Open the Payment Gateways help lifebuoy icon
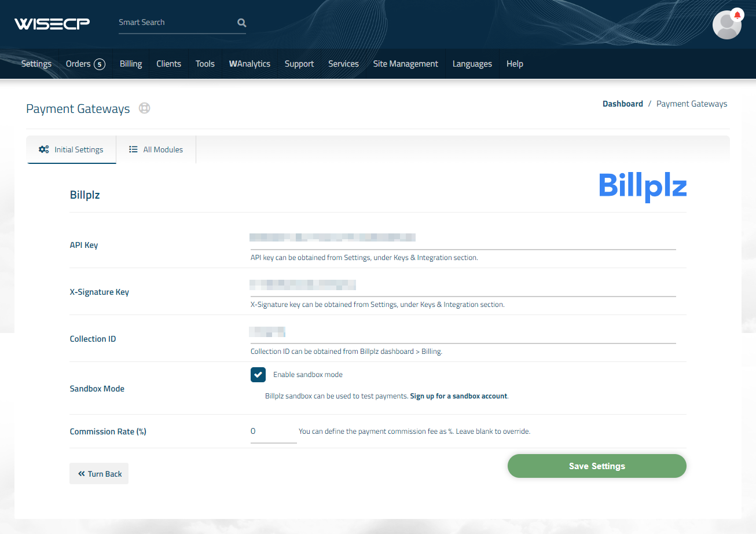The image size is (756, 534). pyautogui.click(x=144, y=108)
